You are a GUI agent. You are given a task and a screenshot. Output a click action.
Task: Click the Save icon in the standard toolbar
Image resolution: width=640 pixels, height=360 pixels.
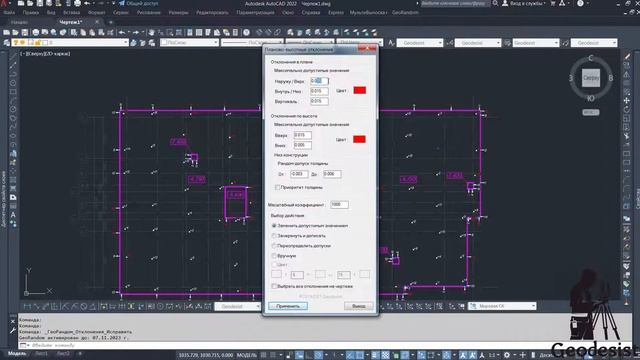pyautogui.click(x=25, y=32)
